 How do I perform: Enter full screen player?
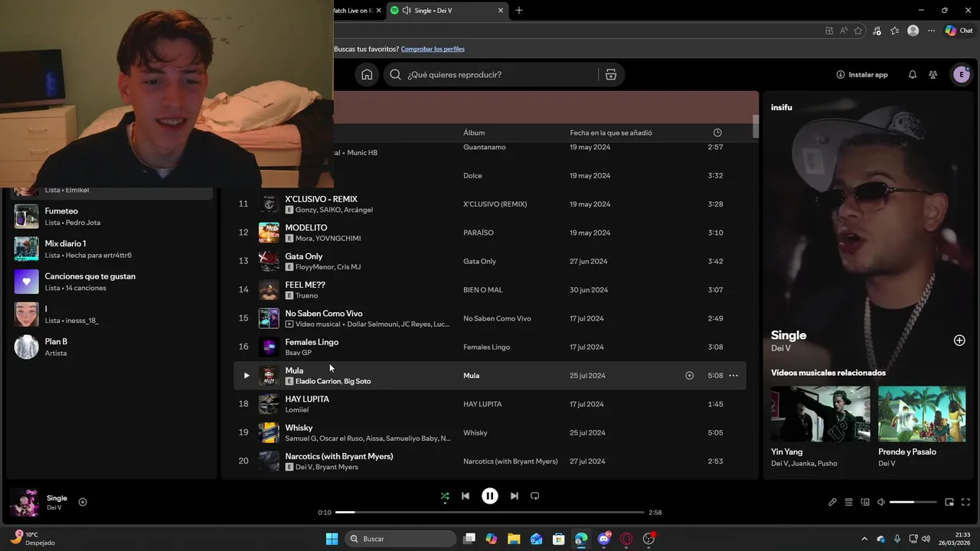pyautogui.click(x=965, y=502)
